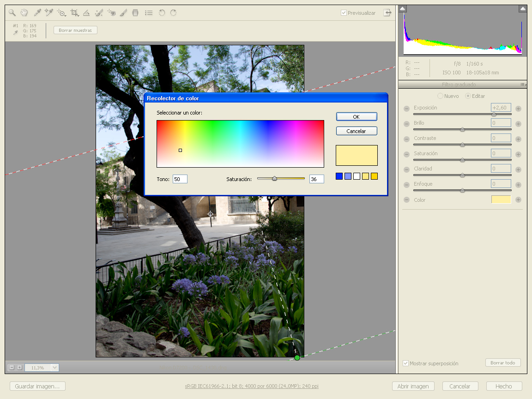Toggle full screen mode icon
Viewport: 532px width, 399px height.
coord(387,13)
